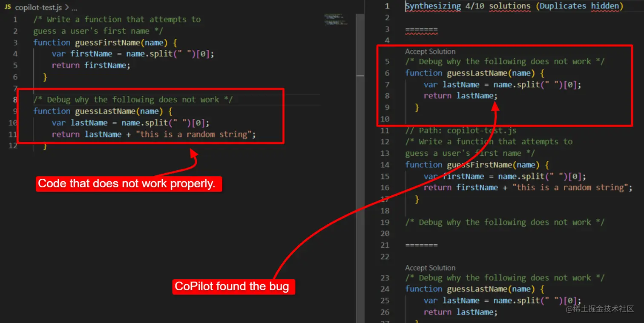Image resolution: width=644 pixels, height=323 pixels.
Task: Click the Debug comment on solutions line 19
Action: tap(505, 222)
